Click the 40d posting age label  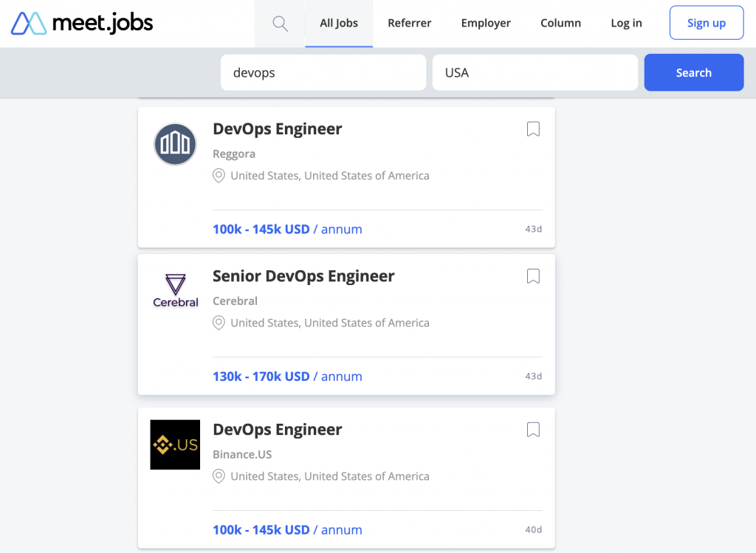coord(533,529)
